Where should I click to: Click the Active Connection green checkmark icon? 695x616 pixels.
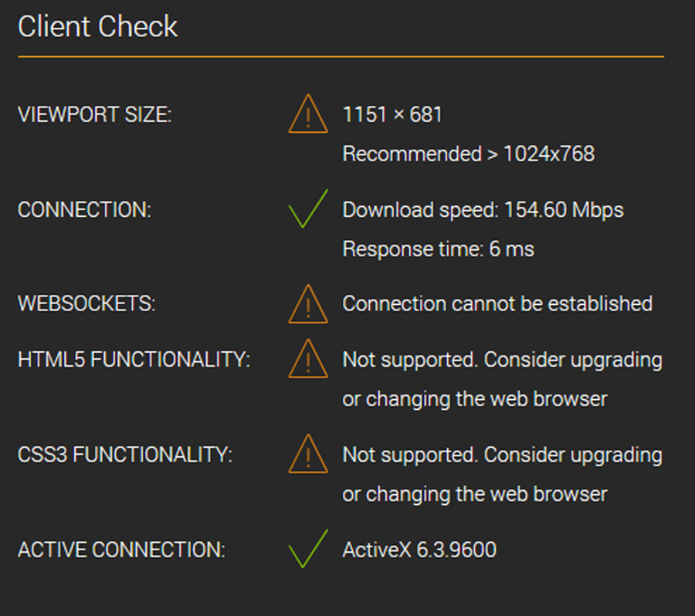(x=308, y=549)
